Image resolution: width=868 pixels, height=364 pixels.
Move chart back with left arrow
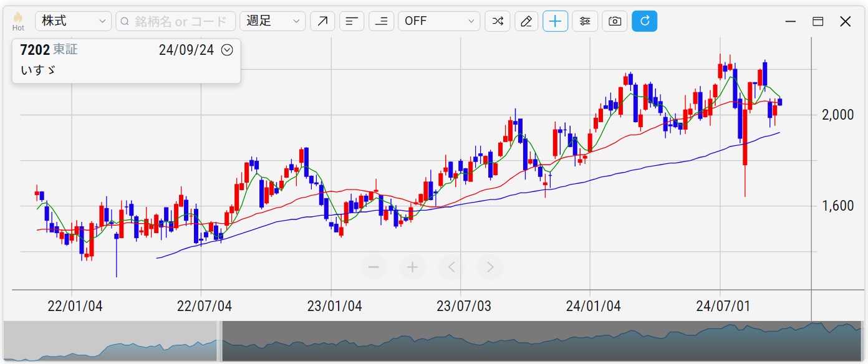(x=451, y=267)
